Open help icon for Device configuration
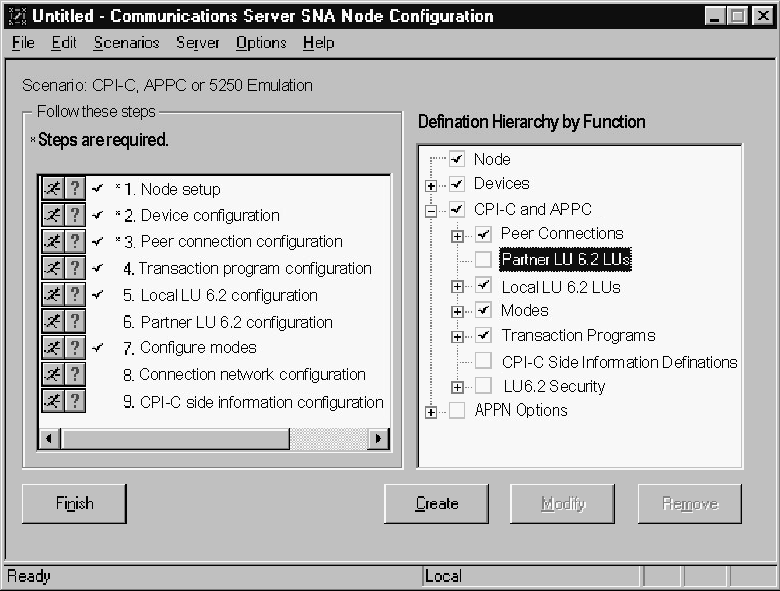 click(74, 215)
